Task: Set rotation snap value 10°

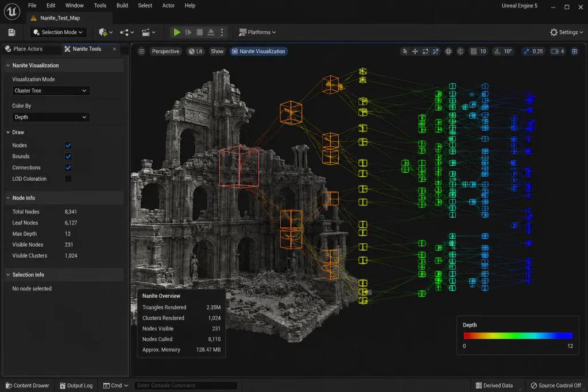Action: click(x=508, y=51)
